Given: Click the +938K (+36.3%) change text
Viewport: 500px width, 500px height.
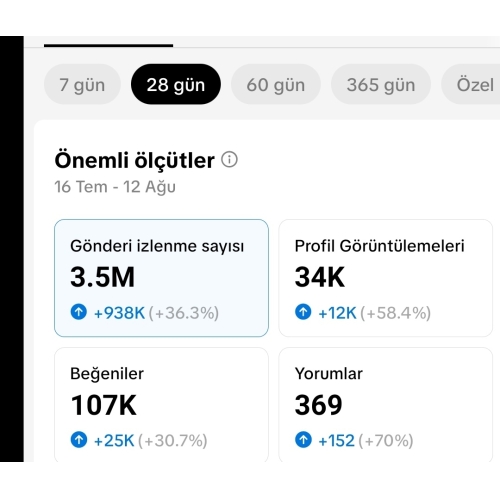Looking at the screenshot, I should [x=156, y=313].
